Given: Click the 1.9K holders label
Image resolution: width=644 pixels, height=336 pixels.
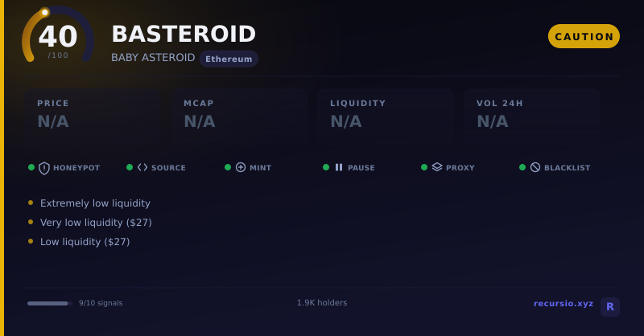Looking at the screenshot, I should [322, 303].
